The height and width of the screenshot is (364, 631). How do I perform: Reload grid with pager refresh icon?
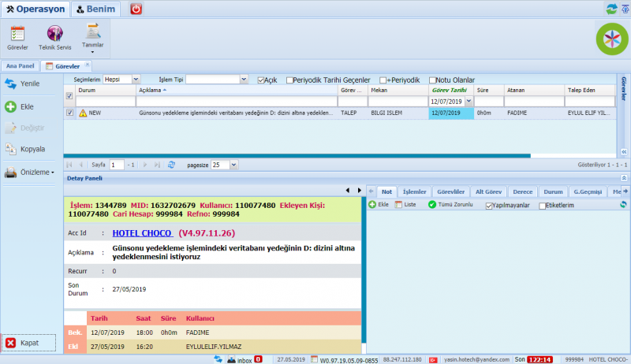(x=171, y=165)
